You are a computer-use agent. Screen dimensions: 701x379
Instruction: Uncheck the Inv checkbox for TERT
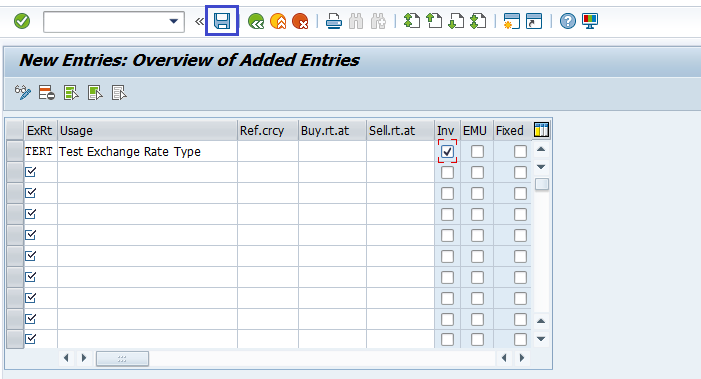[x=447, y=152]
